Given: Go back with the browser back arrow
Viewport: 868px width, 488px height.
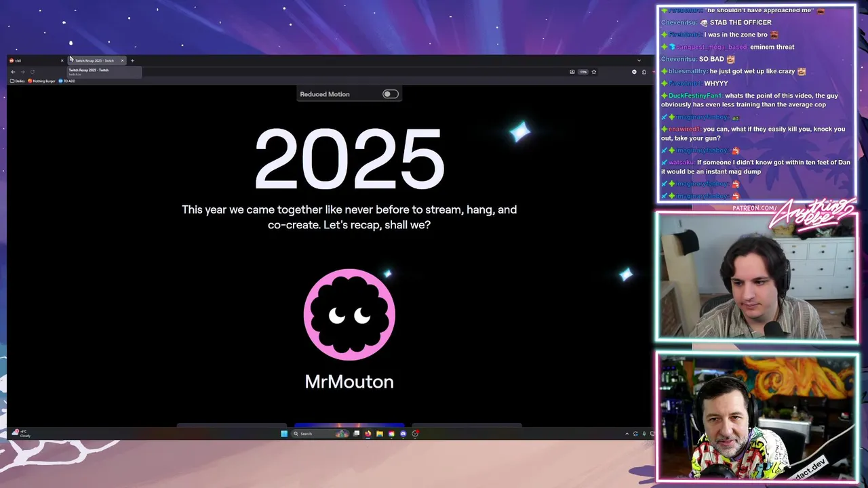Looking at the screenshot, I should (13, 72).
